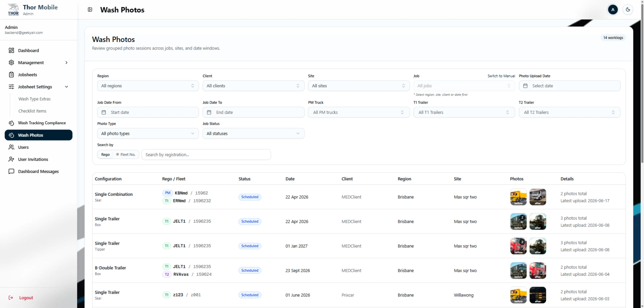Viewport: 644px width, 308px height.
Task: Open after photo for 22 Apr JELT1 row
Action: (x=538, y=221)
